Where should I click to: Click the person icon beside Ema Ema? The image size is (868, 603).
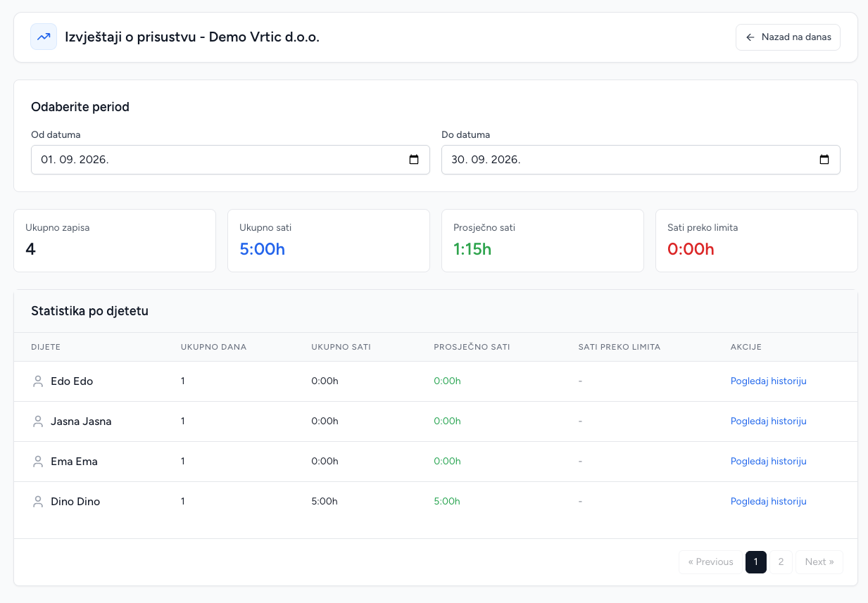tap(38, 462)
